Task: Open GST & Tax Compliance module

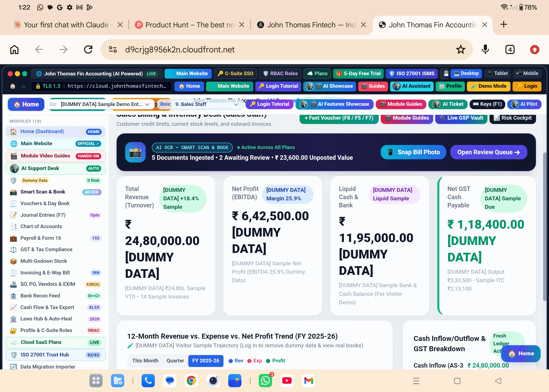Action: (x=56, y=250)
